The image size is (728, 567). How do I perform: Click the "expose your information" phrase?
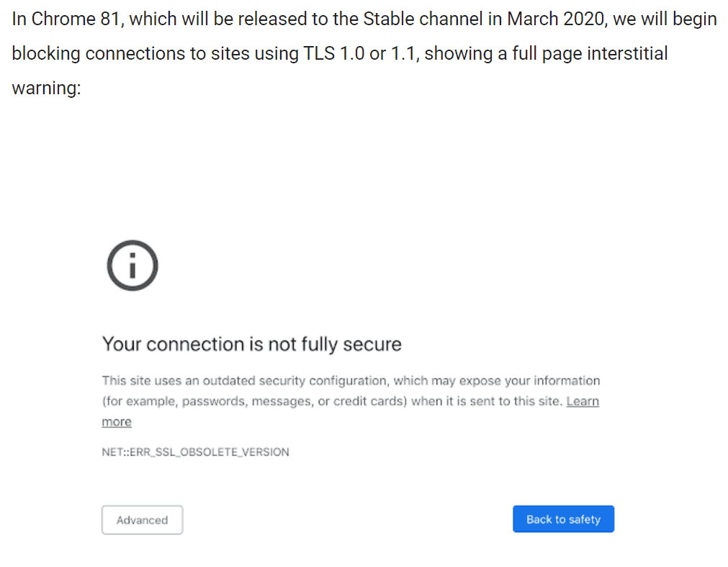pyautogui.click(x=530, y=381)
